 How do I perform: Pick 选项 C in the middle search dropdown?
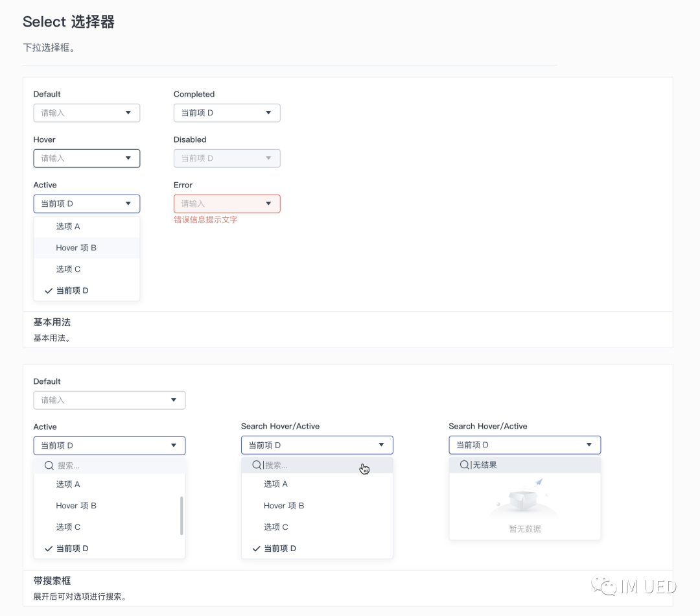click(x=276, y=527)
